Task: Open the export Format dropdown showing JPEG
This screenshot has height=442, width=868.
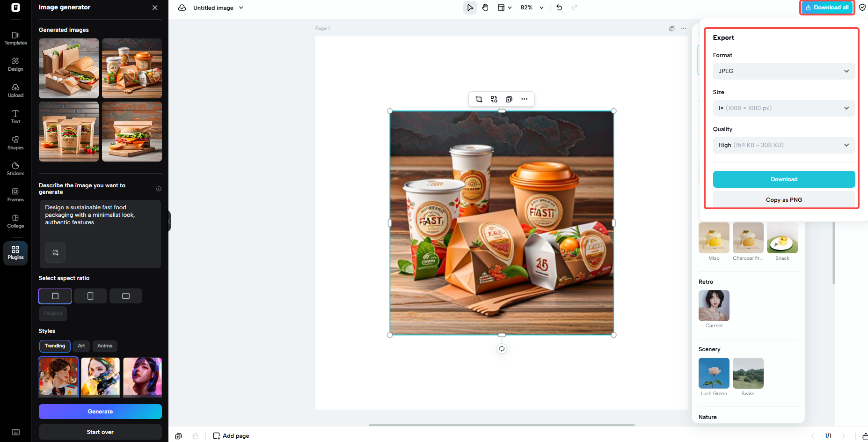Action: coord(784,71)
